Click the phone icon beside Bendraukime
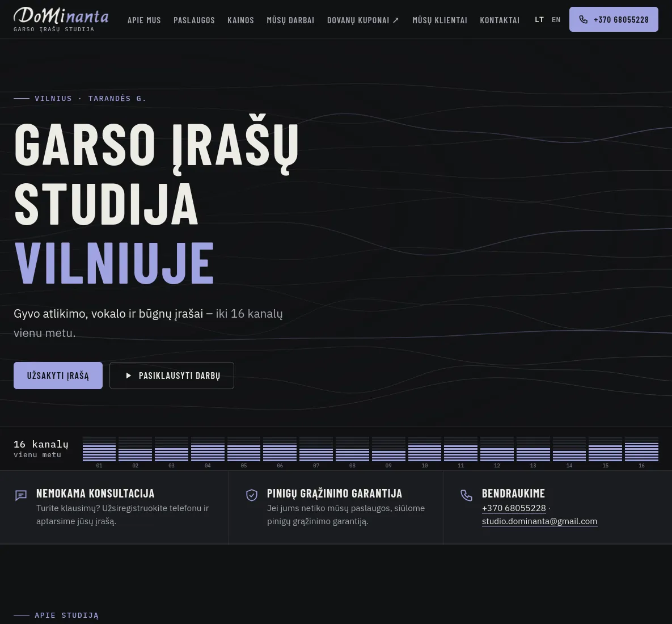The height and width of the screenshot is (624, 672). click(466, 495)
